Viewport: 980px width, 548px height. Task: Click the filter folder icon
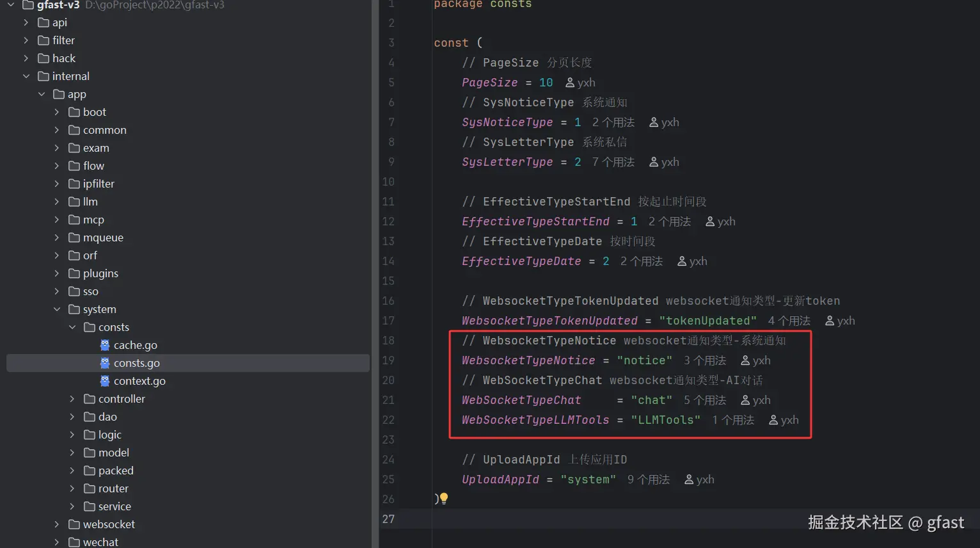[43, 40]
